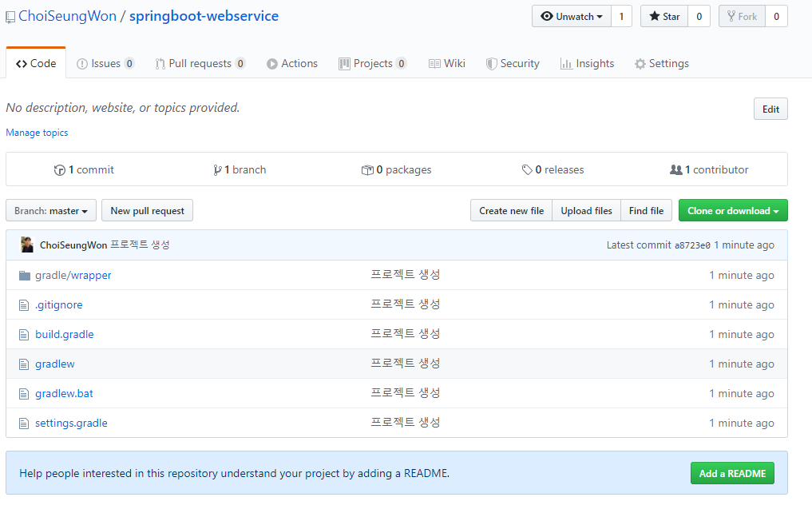Click the fork count 0

click(776, 16)
